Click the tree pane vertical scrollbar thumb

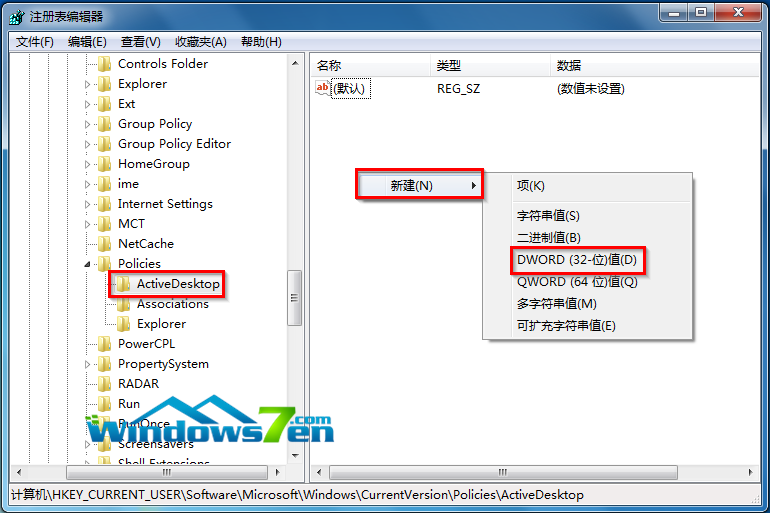(x=294, y=297)
